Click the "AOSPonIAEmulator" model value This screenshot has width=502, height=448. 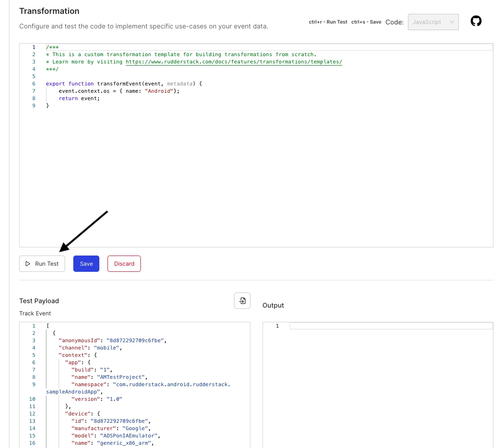129,436
